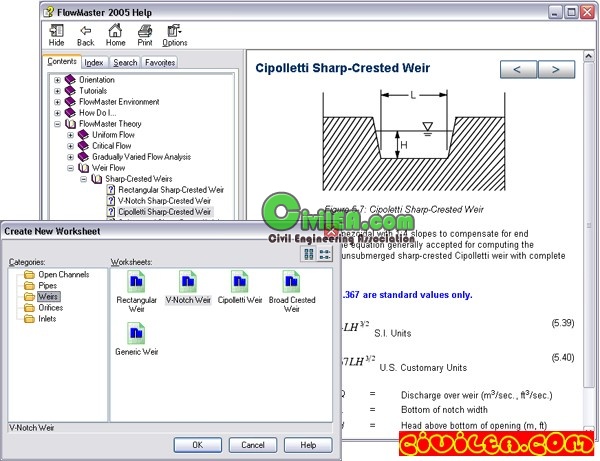Click Help in Create New Worksheet

(x=308, y=445)
